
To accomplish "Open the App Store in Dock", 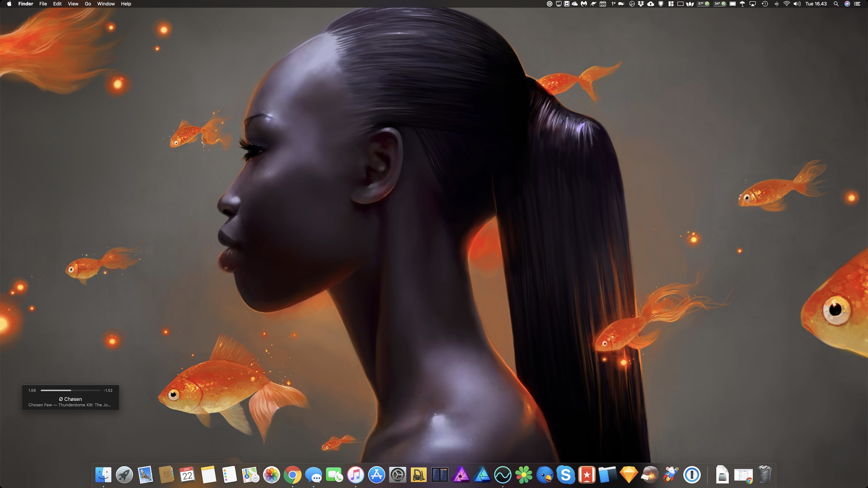I will pos(377,475).
